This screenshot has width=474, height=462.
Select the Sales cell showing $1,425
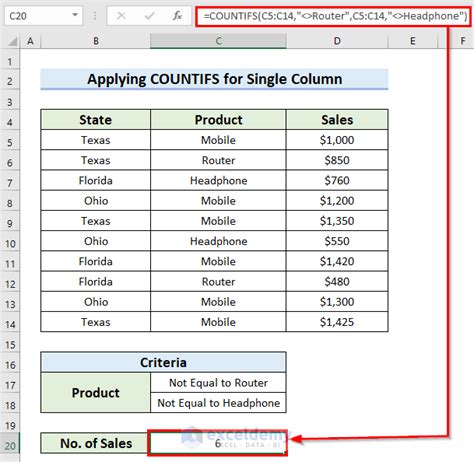(337, 322)
